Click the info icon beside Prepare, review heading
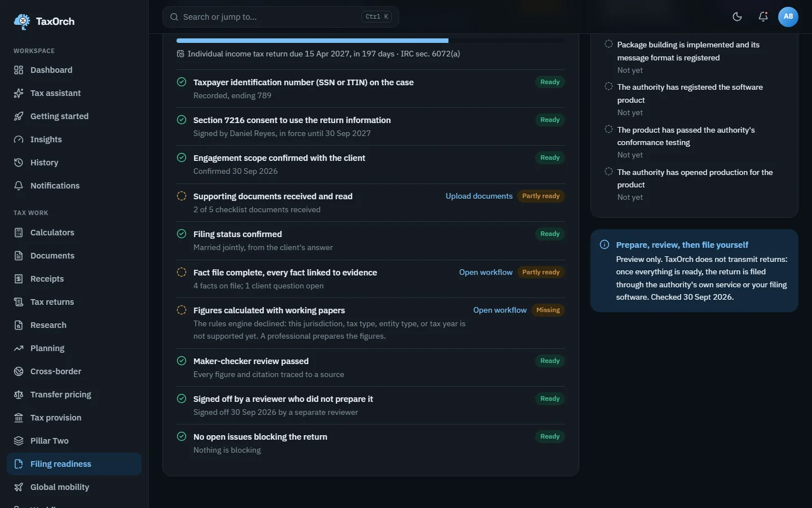 pos(604,244)
